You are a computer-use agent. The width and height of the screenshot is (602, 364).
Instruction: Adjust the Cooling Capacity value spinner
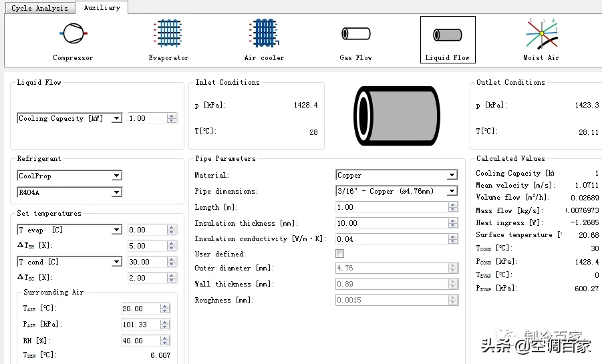point(172,118)
